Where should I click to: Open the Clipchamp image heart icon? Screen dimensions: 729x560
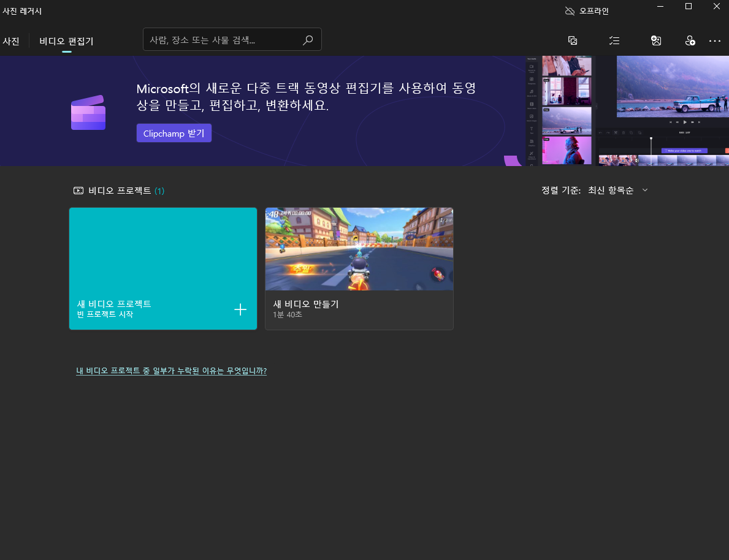(x=656, y=40)
